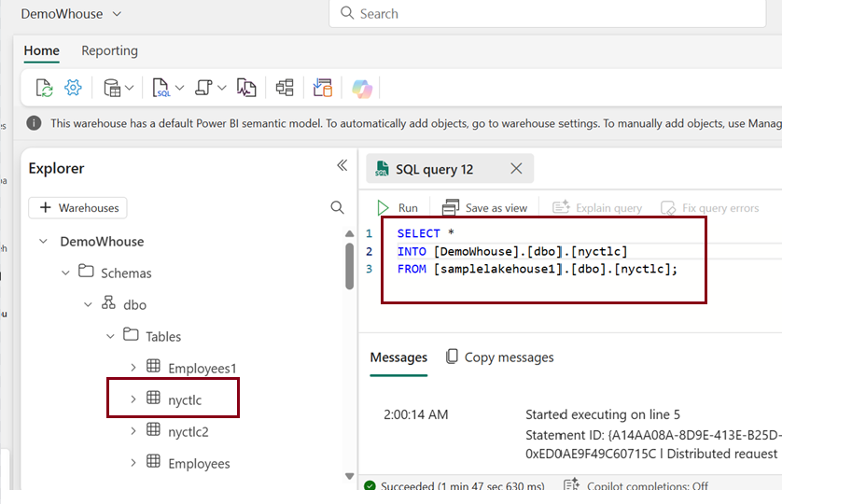Screen dimensions: 852x504
Task: Expand the Employees1 table node
Action: (133, 368)
